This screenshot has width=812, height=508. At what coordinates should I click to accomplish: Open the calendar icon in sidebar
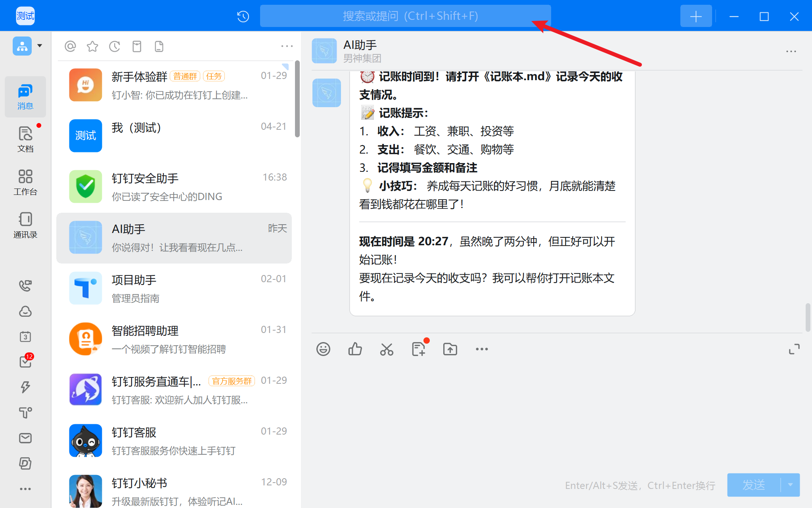coord(25,337)
